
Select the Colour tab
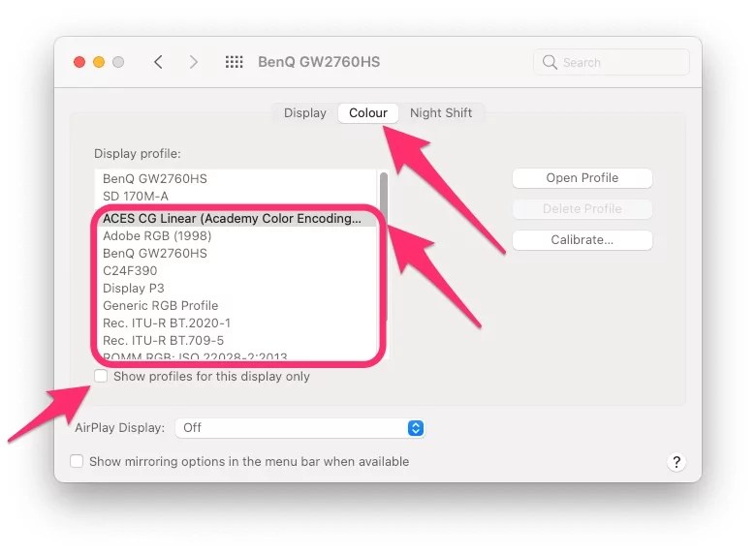pos(368,112)
